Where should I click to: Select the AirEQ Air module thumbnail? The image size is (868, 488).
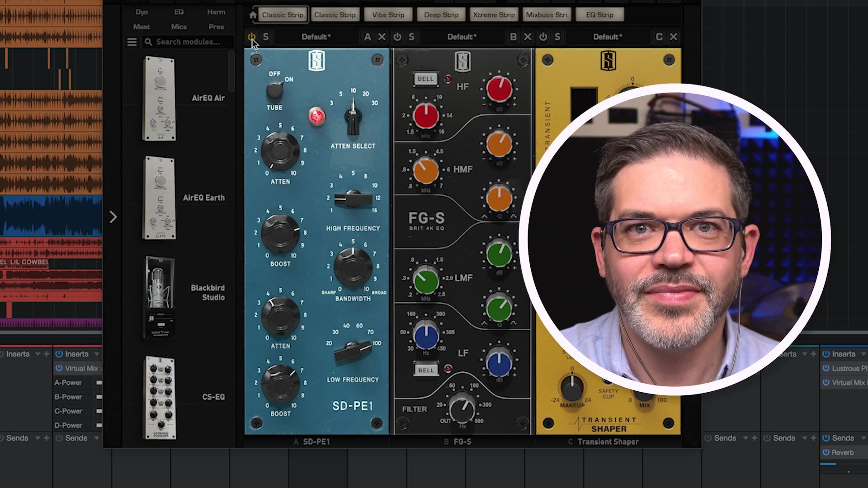click(x=159, y=99)
